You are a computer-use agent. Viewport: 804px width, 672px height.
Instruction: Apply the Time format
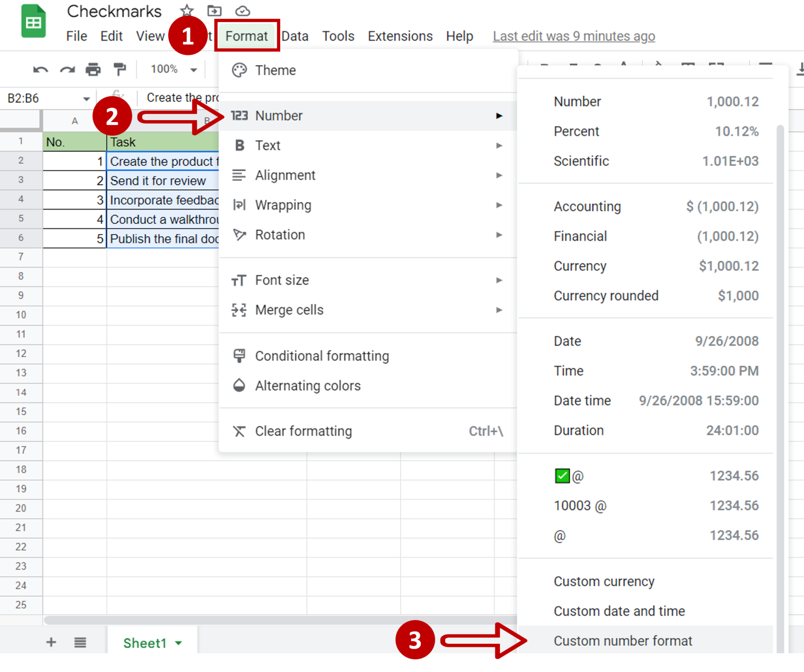646,371
